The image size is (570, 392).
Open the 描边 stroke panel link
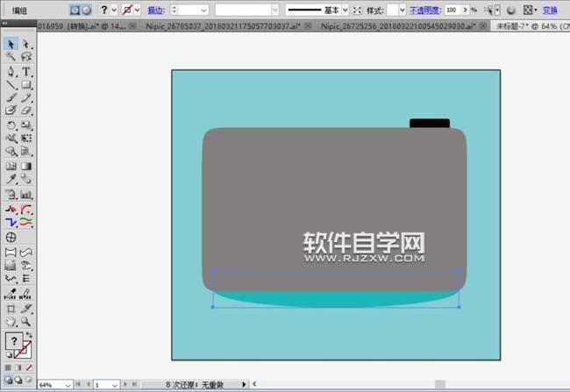coord(156,11)
